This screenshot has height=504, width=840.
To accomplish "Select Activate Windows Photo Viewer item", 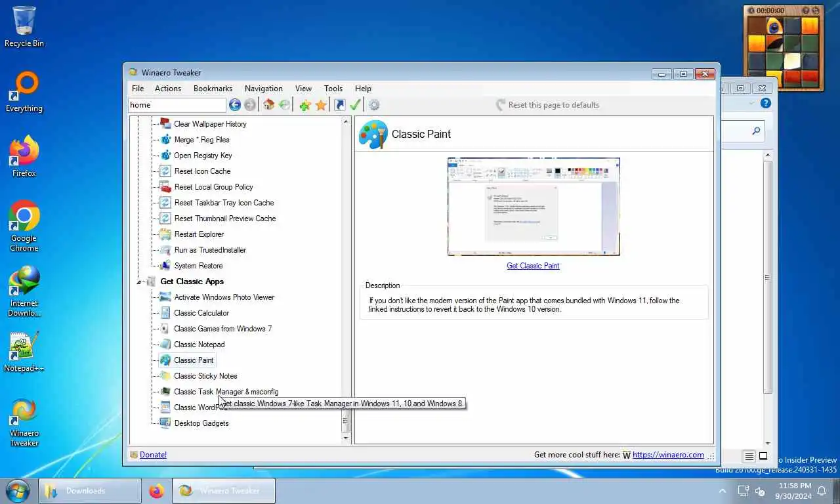I will click(x=224, y=297).
